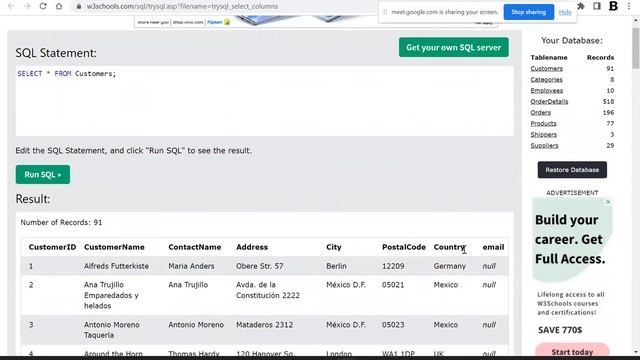Click the address bar URL
The image size is (640, 360).
click(182, 7)
